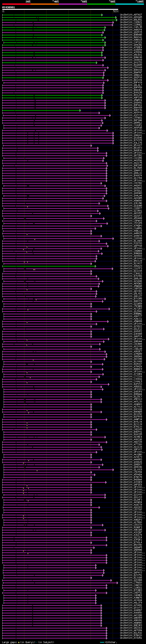Select label UniRef100_Q94CN1
This screenshot has height=644, width=146.
(x=131, y=45)
